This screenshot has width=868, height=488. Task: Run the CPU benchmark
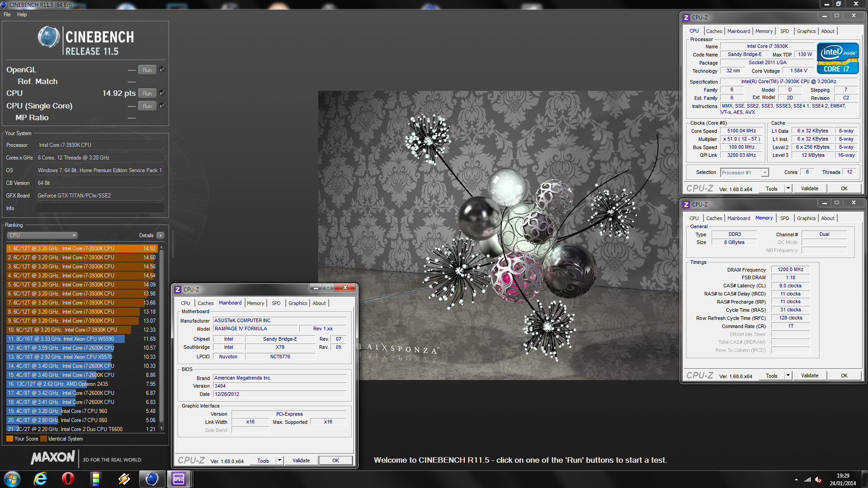tap(147, 94)
